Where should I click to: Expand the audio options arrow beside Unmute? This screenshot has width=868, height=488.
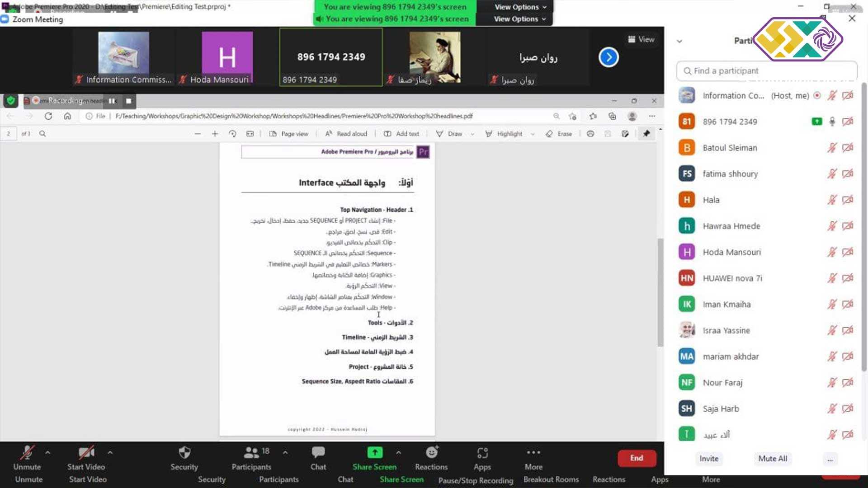(x=48, y=452)
